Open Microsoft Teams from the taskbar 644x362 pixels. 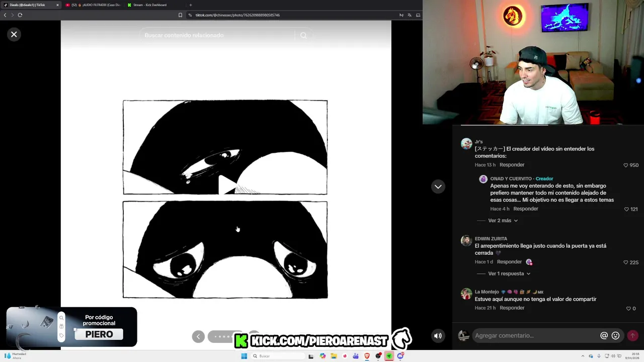click(356, 356)
